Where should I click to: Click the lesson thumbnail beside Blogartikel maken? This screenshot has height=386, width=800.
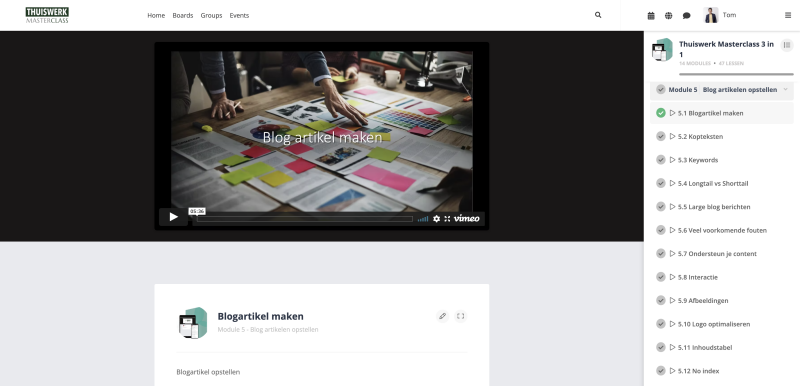193,323
